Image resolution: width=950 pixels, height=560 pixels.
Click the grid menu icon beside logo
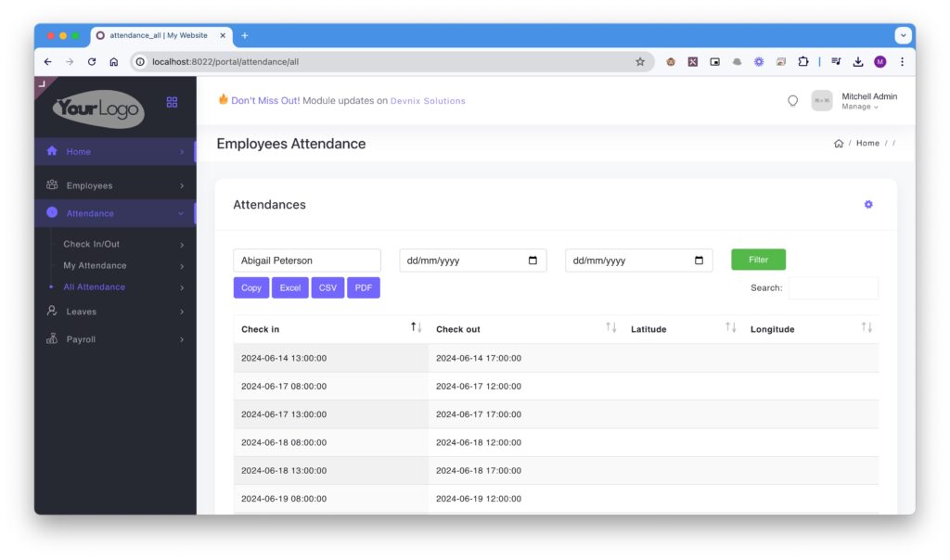172,102
